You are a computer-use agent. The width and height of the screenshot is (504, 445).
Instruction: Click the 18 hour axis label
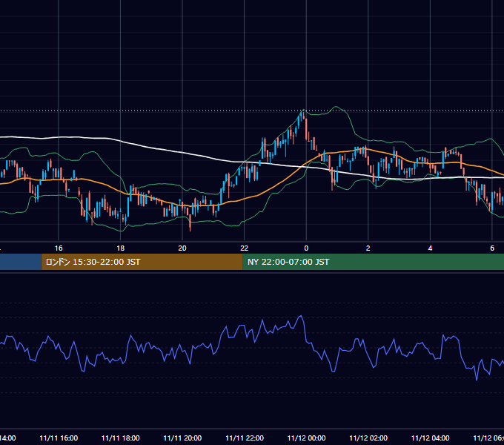[121, 248]
